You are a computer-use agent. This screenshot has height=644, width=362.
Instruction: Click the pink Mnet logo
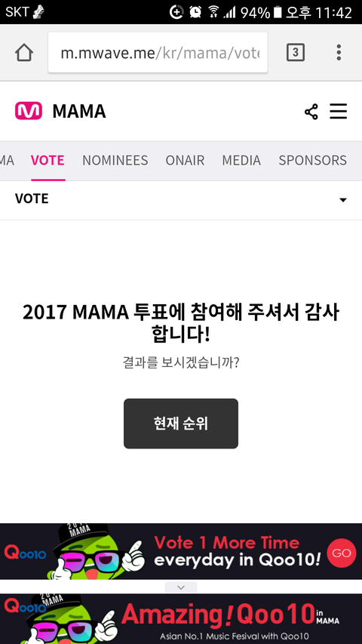click(x=29, y=111)
